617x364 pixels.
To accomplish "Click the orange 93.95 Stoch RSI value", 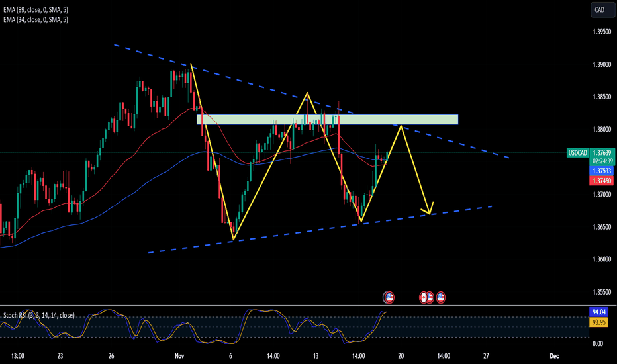I will coord(599,322).
